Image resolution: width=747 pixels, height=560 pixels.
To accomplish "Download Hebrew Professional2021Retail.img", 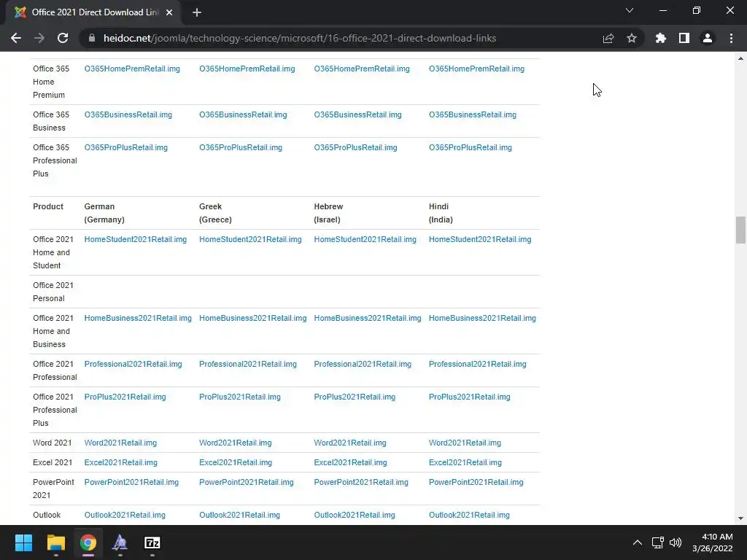I will point(363,365).
